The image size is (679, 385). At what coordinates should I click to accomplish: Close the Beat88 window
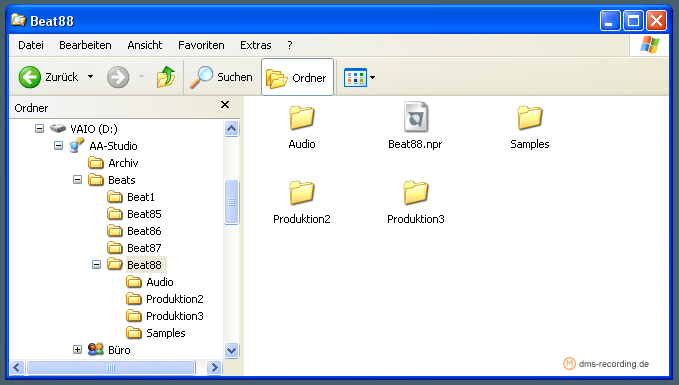pos(656,20)
